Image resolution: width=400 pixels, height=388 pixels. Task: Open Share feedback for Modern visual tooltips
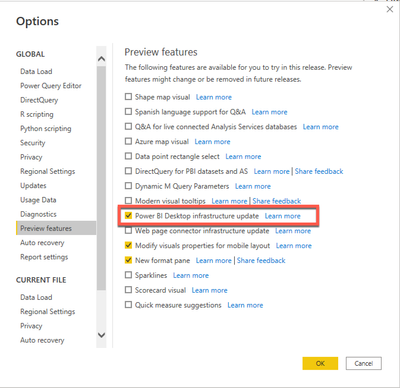click(x=277, y=201)
